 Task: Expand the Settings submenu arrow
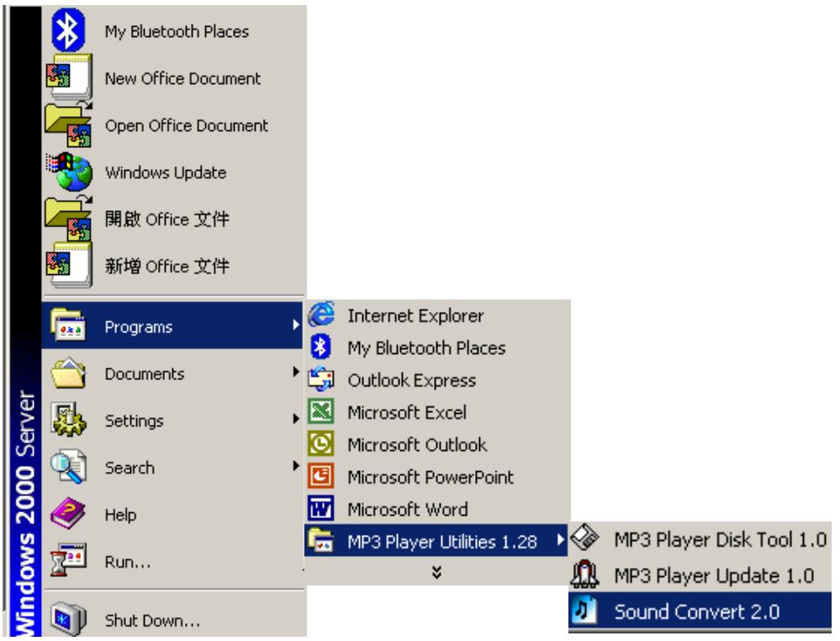[x=296, y=419]
